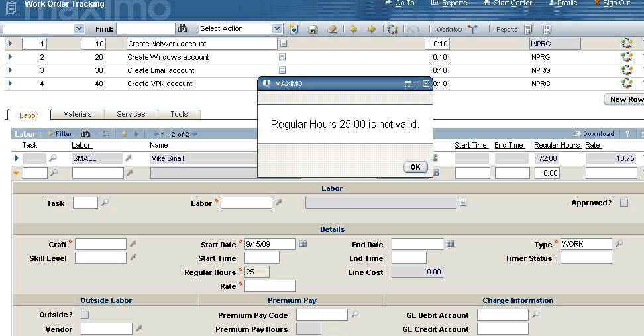Image resolution: width=644 pixels, height=336 pixels.
Task: Sort by Labor column header
Action: click(81, 145)
